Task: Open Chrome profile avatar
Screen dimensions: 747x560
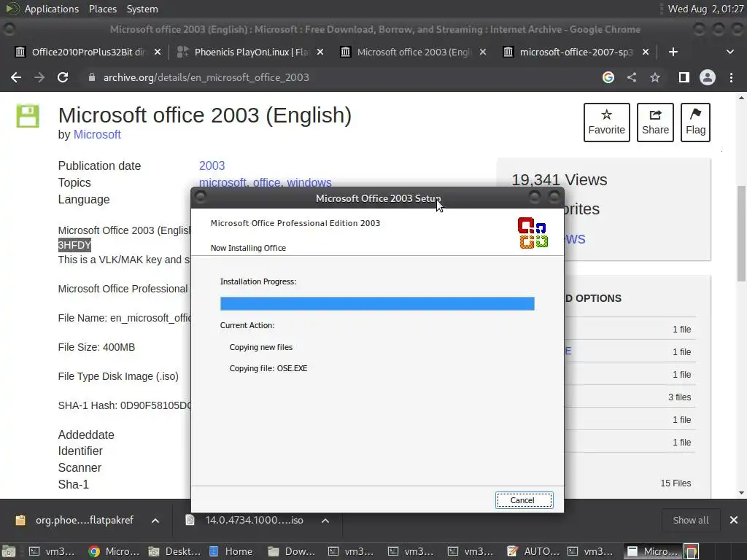Action: (x=708, y=77)
